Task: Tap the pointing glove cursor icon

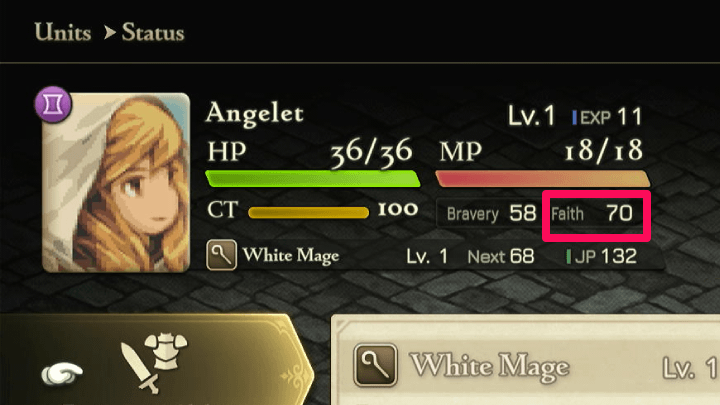Action: pos(62,373)
